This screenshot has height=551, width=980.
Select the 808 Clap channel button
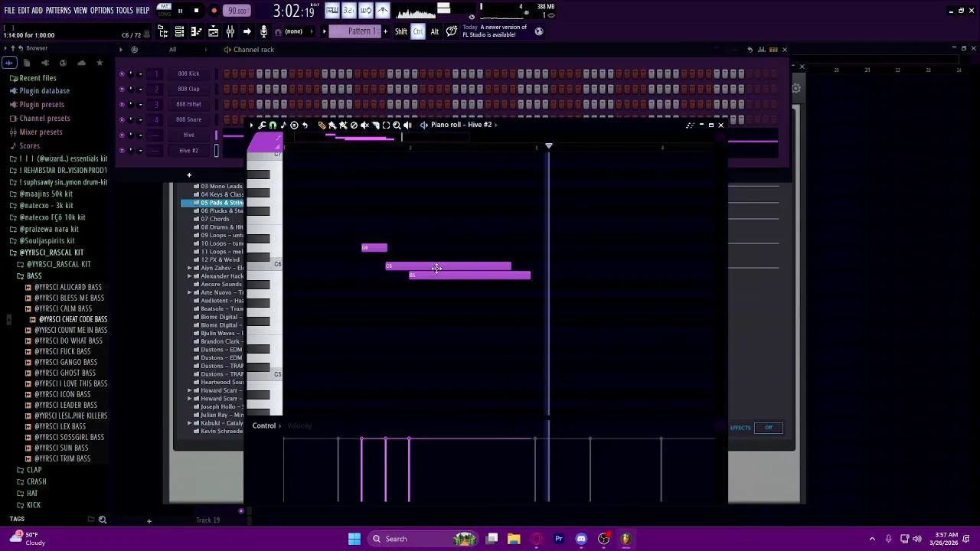(188, 89)
